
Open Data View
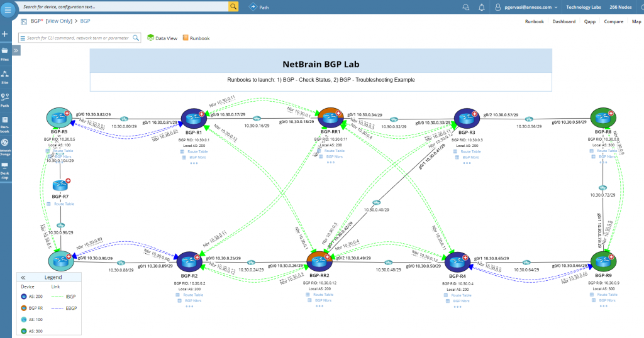click(x=162, y=38)
